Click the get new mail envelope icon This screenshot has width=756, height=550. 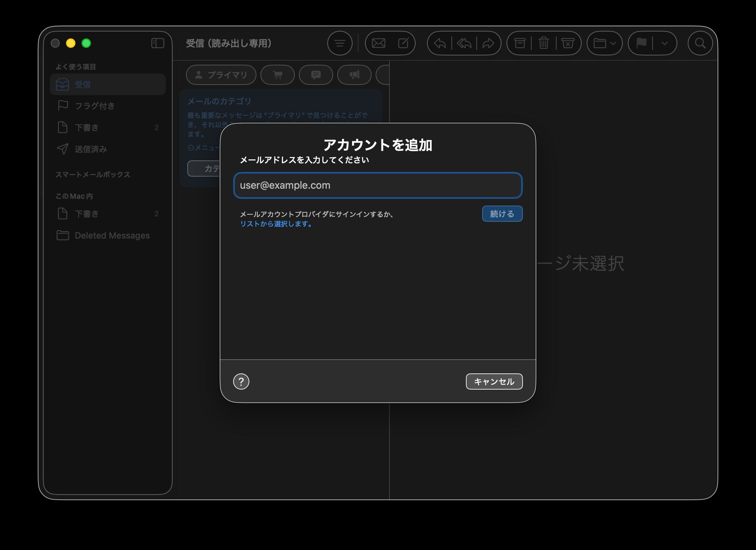point(378,43)
